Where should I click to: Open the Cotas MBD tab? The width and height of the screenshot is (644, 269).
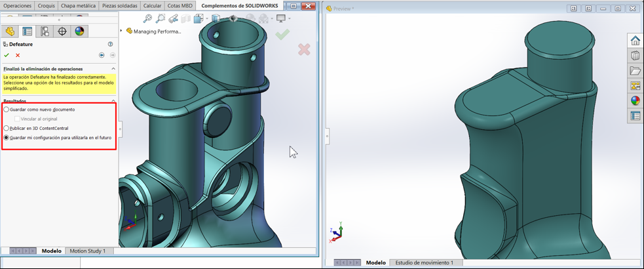pyautogui.click(x=180, y=6)
